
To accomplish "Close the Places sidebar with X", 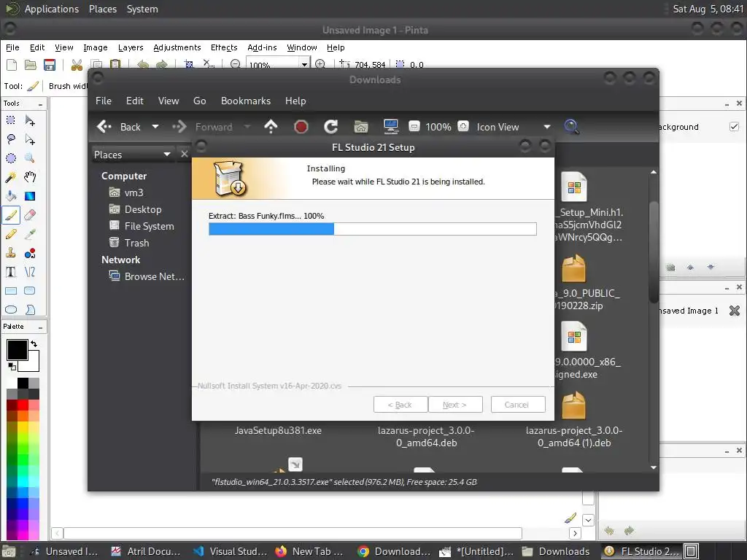I will click(185, 154).
